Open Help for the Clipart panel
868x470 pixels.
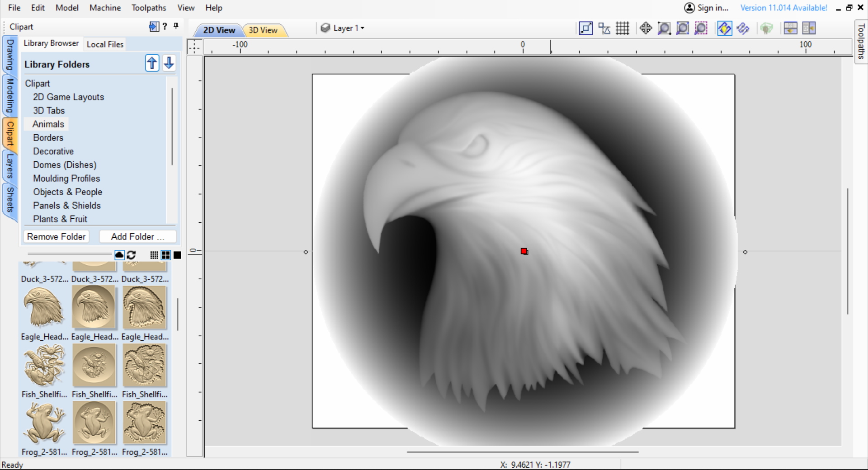pos(165,27)
